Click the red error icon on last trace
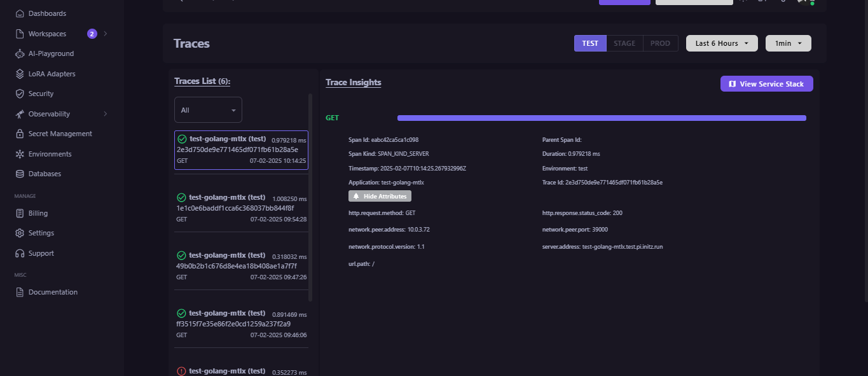Image resolution: width=868 pixels, height=376 pixels. click(181, 372)
